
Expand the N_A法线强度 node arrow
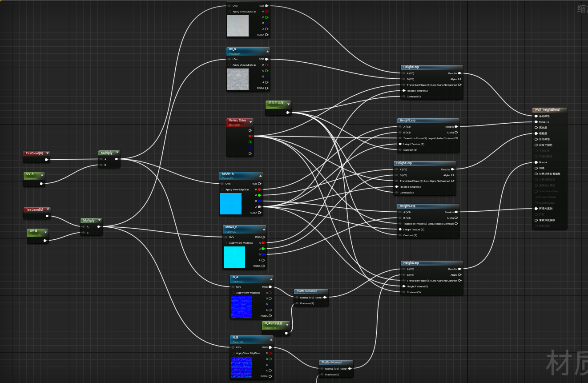(x=287, y=324)
